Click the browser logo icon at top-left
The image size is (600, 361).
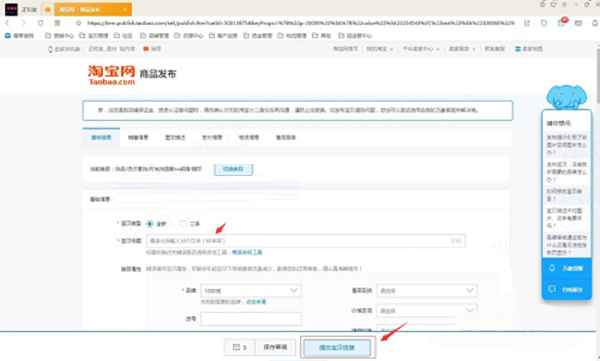pos(11,9)
